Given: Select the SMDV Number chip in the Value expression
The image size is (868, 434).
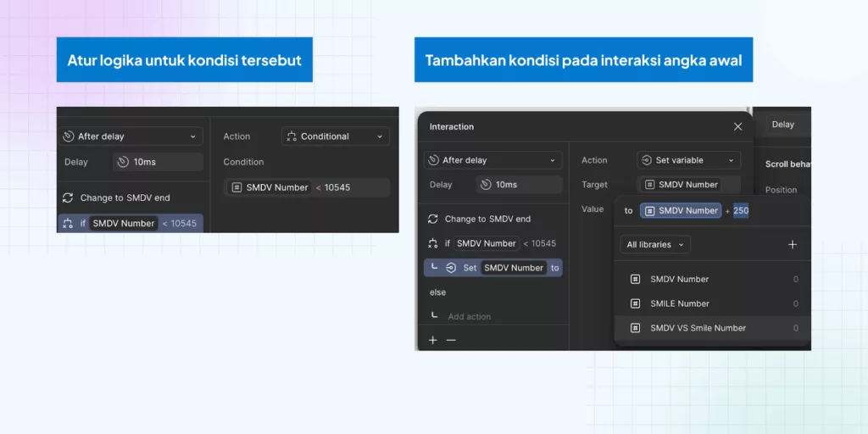Looking at the screenshot, I should (681, 210).
